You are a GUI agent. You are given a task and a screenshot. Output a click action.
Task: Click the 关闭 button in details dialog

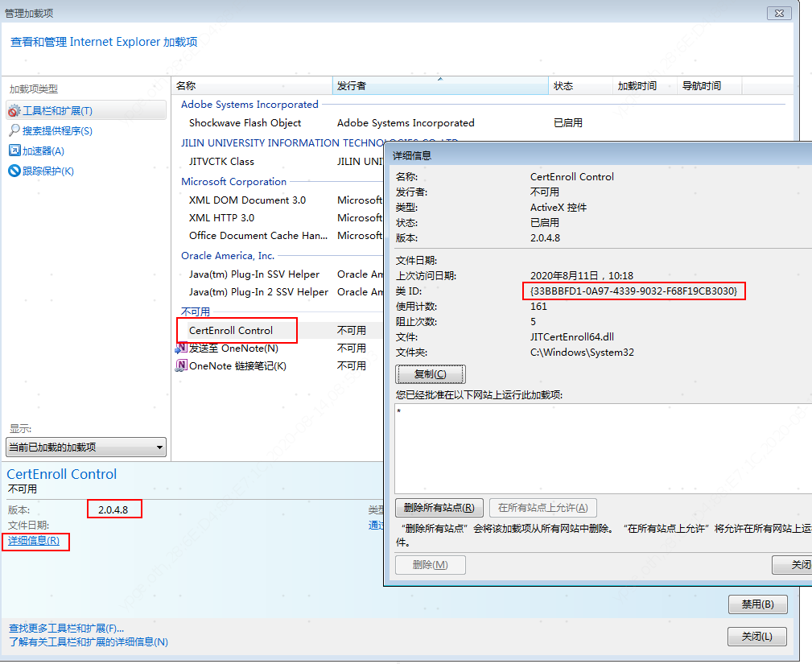pyautogui.click(x=793, y=564)
